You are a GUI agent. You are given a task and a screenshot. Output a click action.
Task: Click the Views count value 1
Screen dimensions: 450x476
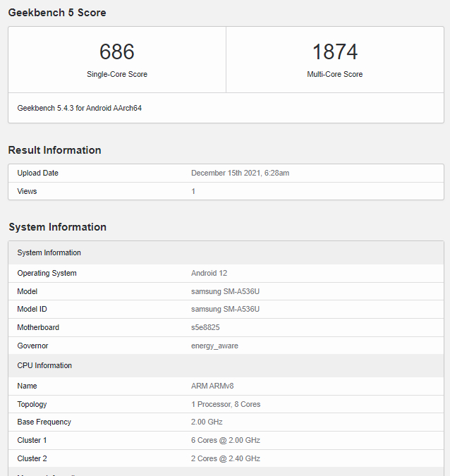[193, 191]
